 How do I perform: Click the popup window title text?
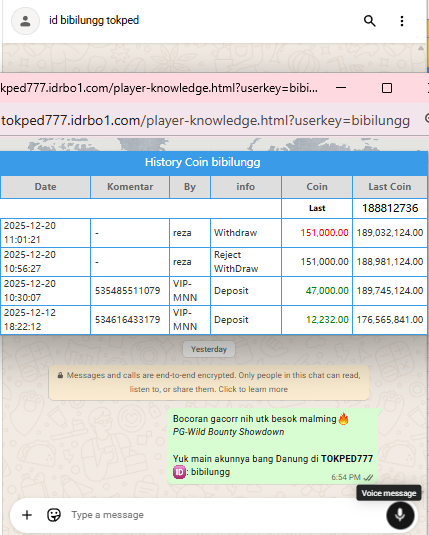159,88
